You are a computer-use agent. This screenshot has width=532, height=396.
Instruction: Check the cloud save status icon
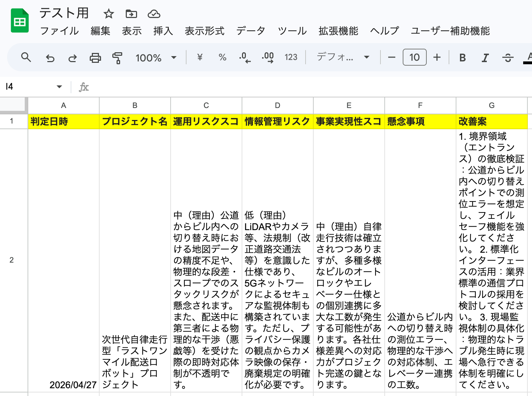click(x=154, y=14)
